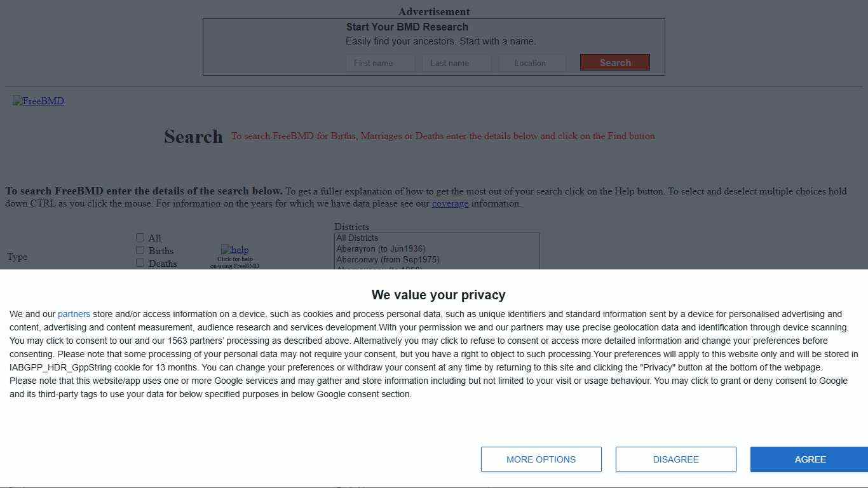Viewport: 868px width, 488px height.
Task: Focus the First name field
Action: click(380, 63)
